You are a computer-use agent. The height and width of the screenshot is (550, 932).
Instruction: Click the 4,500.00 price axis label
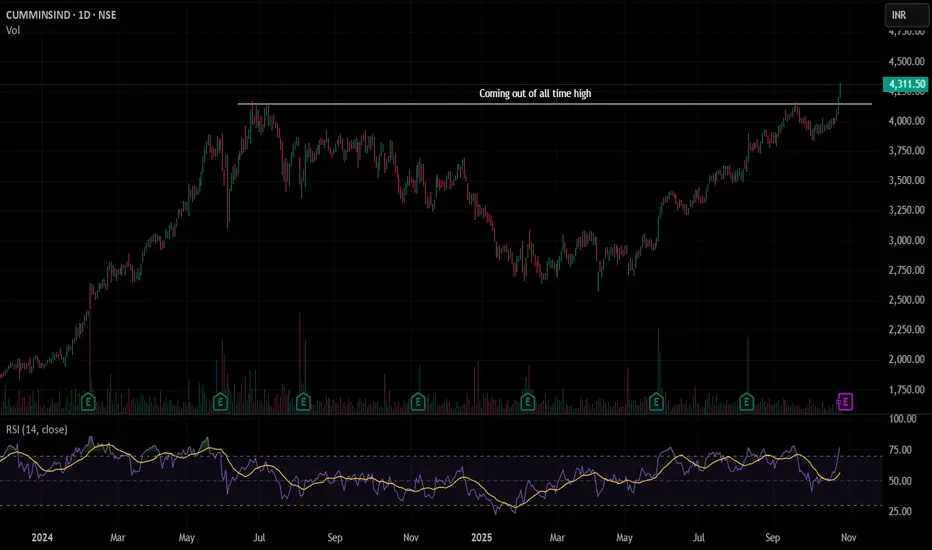coord(906,61)
